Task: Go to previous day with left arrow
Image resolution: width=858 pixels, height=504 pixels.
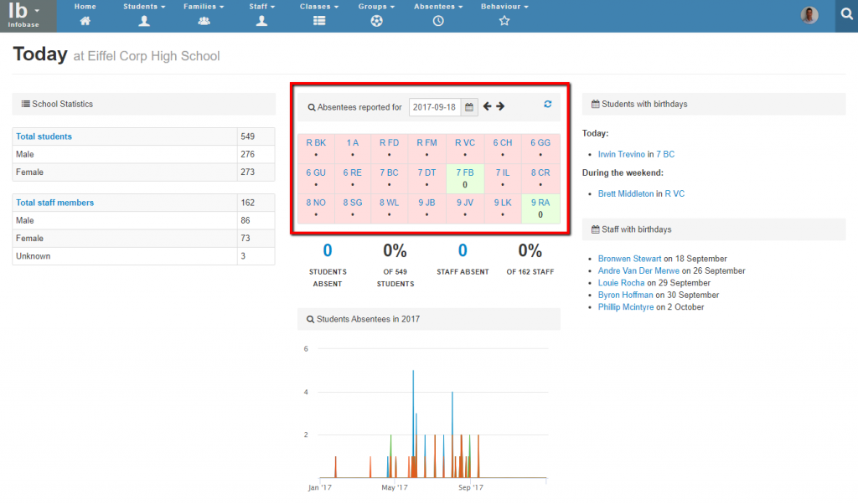Action: (x=487, y=106)
